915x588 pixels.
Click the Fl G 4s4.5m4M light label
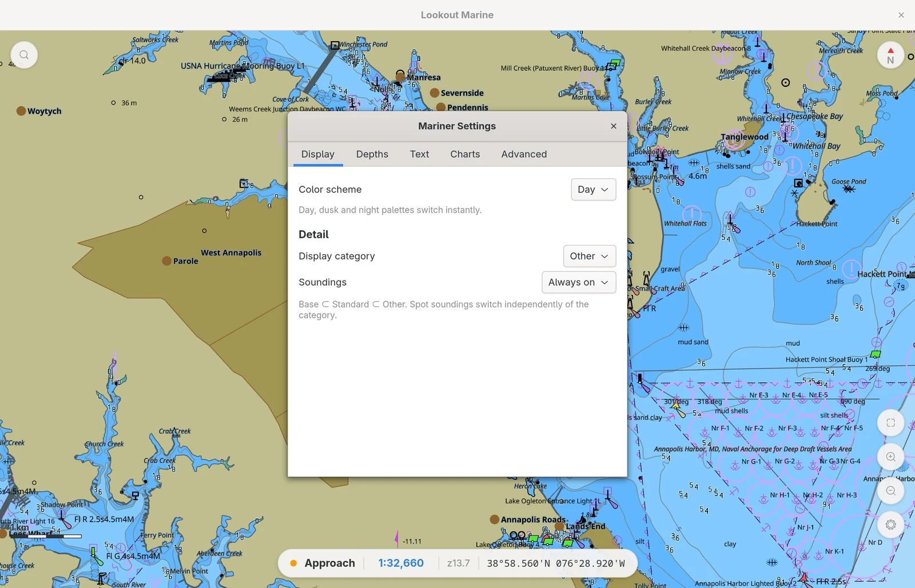(133, 556)
